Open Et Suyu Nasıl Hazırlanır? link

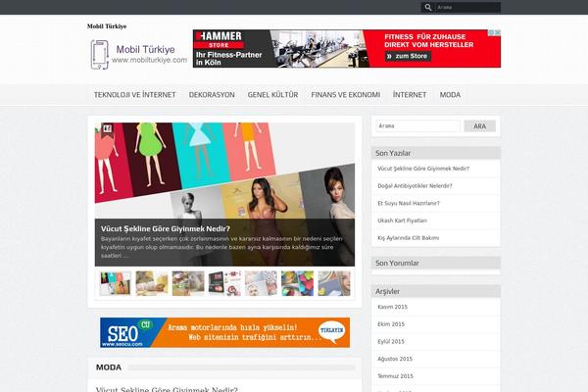click(x=409, y=203)
